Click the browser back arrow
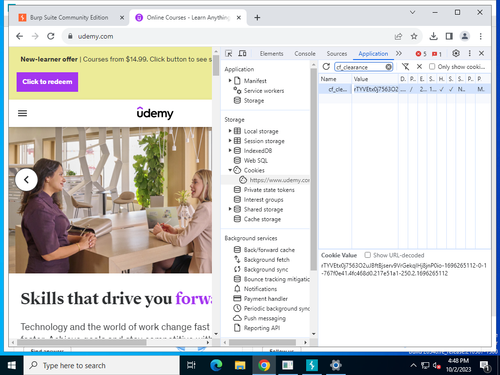The height and width of the screenshot is (375, 500). [x=20, y=36]
